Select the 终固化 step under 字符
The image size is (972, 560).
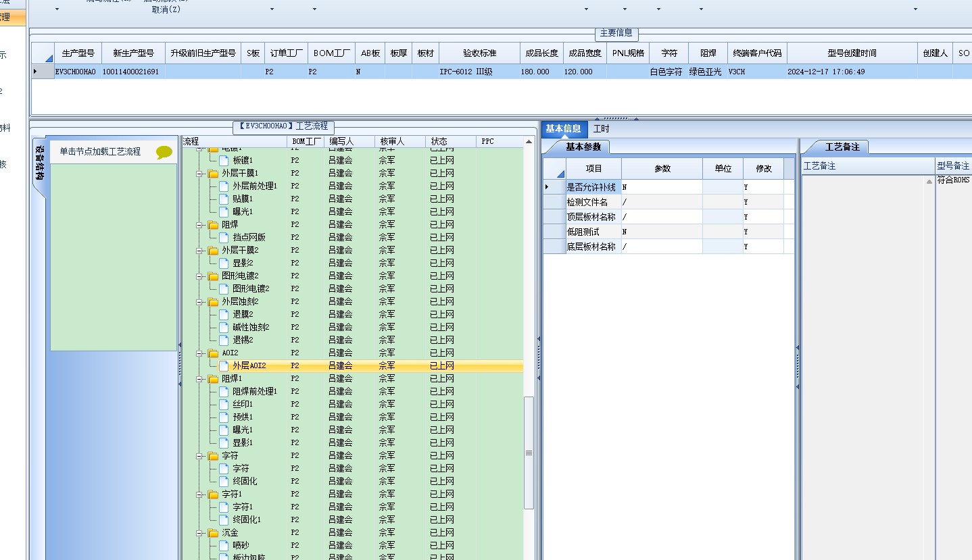point(245,482)
